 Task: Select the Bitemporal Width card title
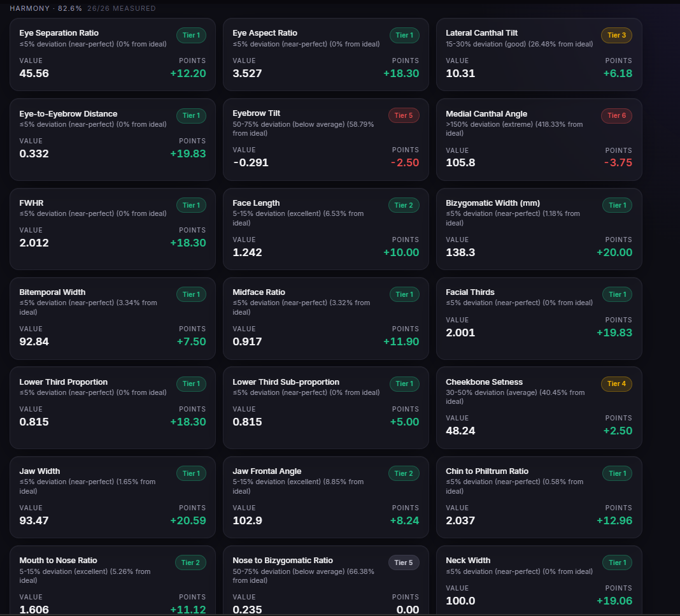(x=52, y=292)
